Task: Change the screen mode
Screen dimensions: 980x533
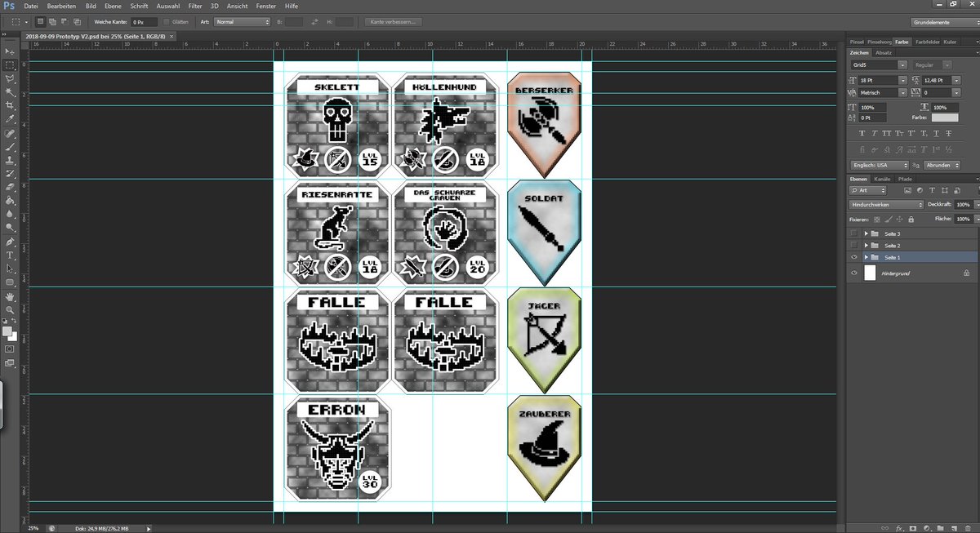Action: click(x=10, y=362)
